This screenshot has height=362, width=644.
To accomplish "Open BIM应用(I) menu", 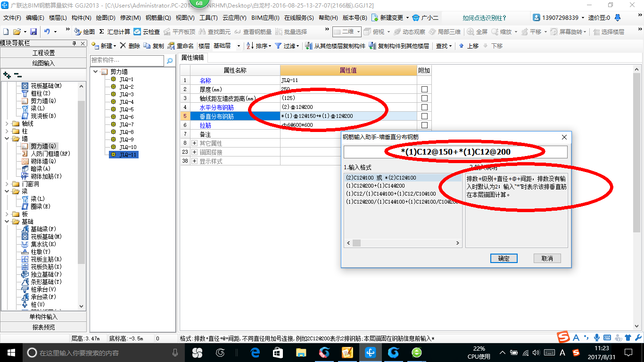I will click(265, 17).
